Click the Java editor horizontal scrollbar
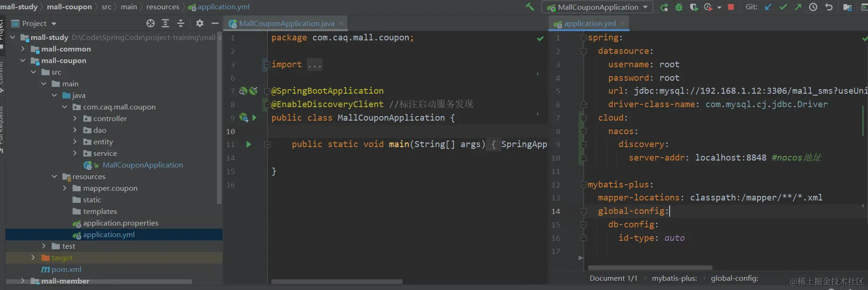868x290 pixels. (336, 282)
